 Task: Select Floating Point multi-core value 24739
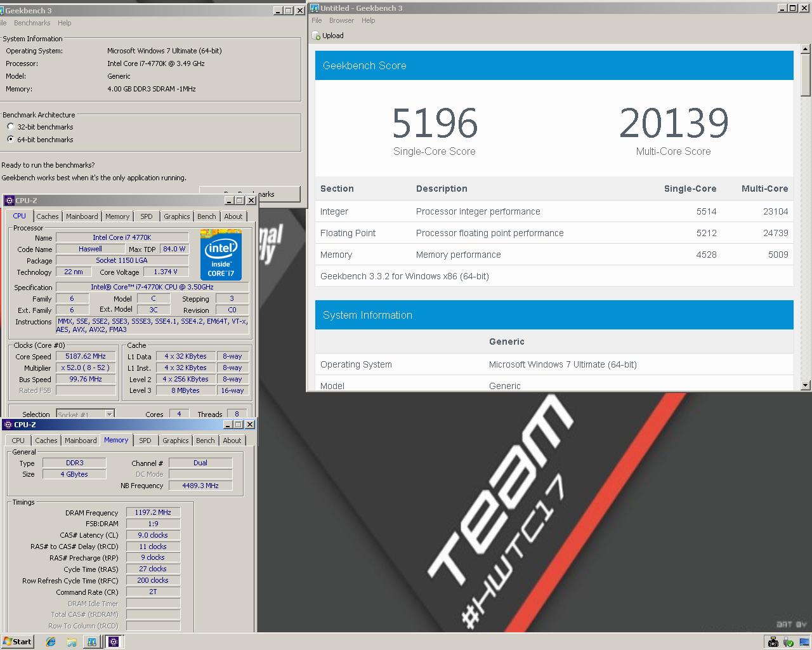click(775, 233)
